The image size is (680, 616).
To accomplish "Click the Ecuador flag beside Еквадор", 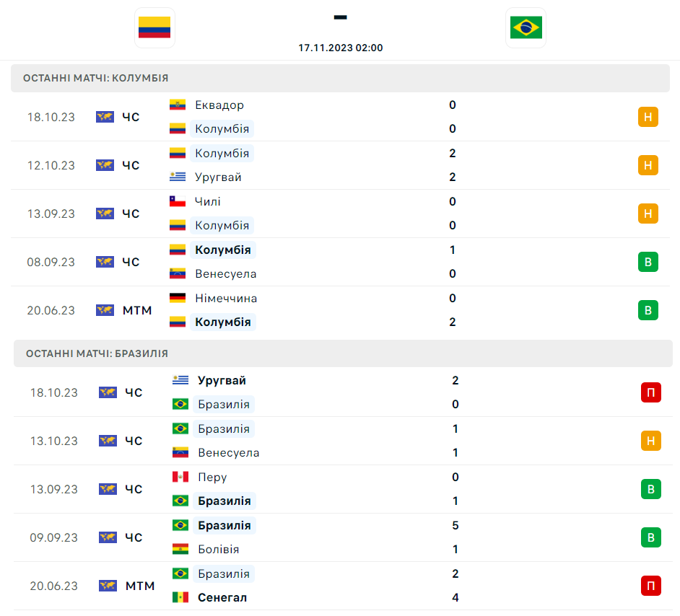I will click(178, 105).
